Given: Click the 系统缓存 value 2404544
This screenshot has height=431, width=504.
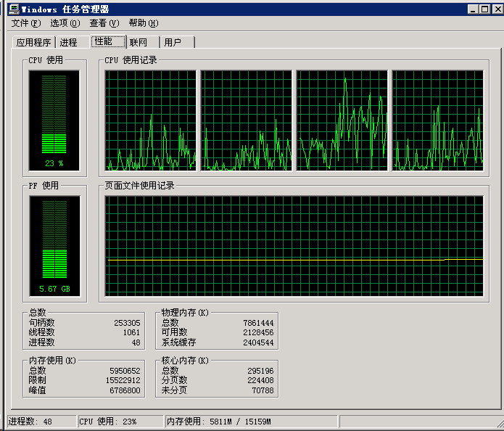Looking at the screenshot, I should click(x=258, y=342).
